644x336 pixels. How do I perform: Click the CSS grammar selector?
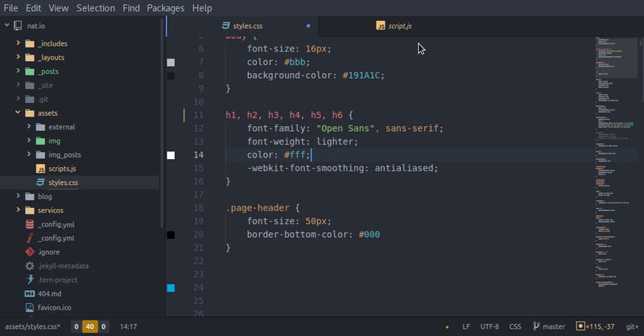(515, 327)
